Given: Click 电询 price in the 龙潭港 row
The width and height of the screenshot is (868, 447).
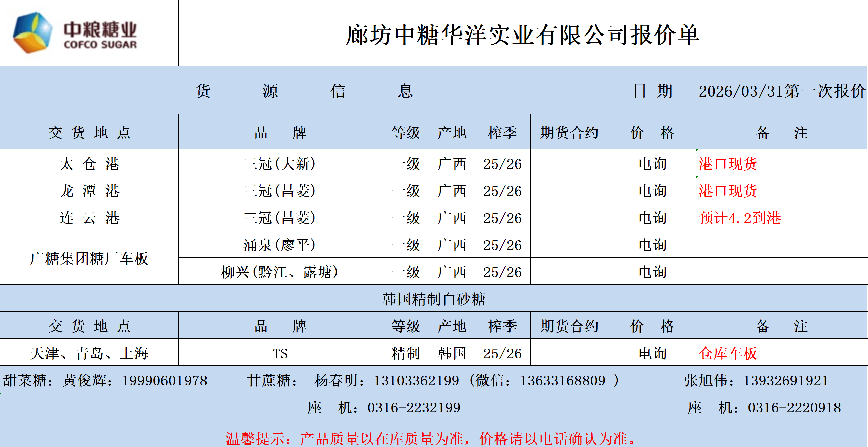Looking at the screenshot, I should 652,190.
